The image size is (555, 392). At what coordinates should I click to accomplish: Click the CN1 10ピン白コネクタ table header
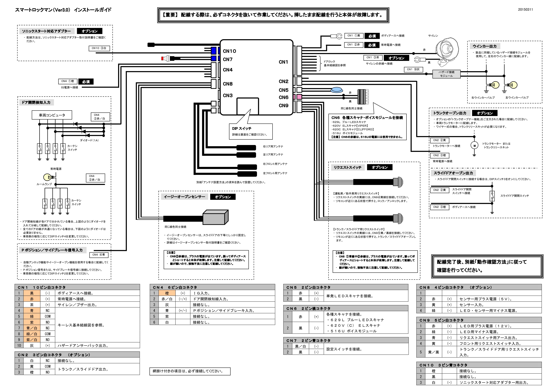(77, 287)
